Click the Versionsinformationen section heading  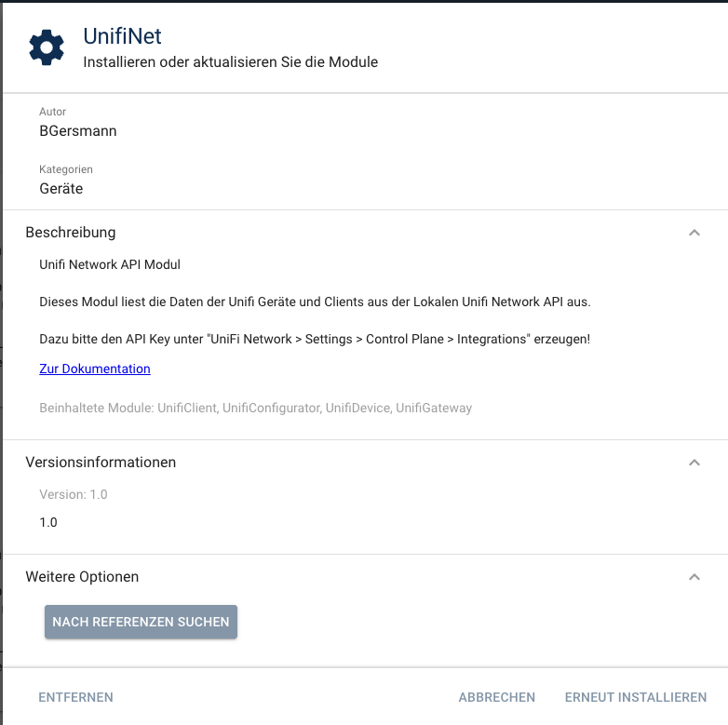101,463
